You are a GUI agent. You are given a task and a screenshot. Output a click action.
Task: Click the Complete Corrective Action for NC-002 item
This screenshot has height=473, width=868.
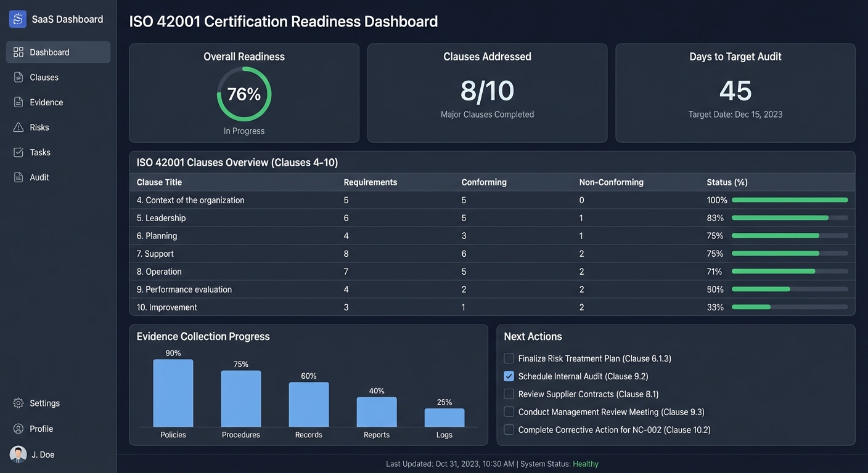(x=614, y=429)
